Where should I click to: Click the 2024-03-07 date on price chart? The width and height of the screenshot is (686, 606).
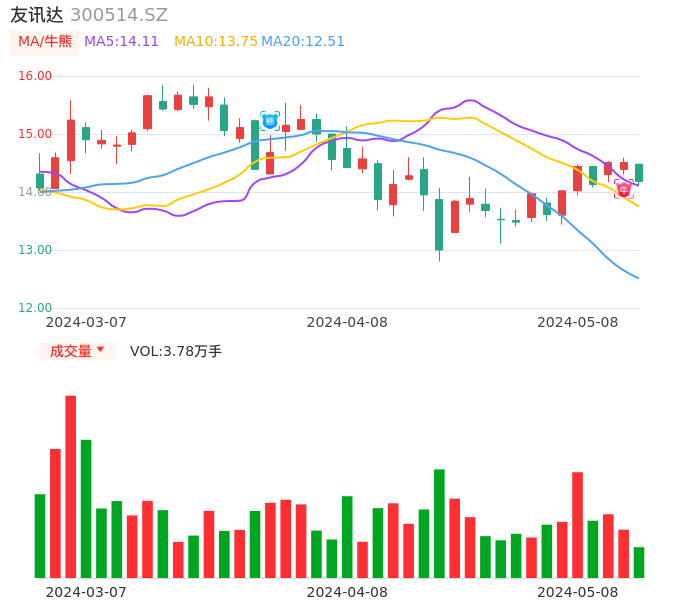(86, 322)
